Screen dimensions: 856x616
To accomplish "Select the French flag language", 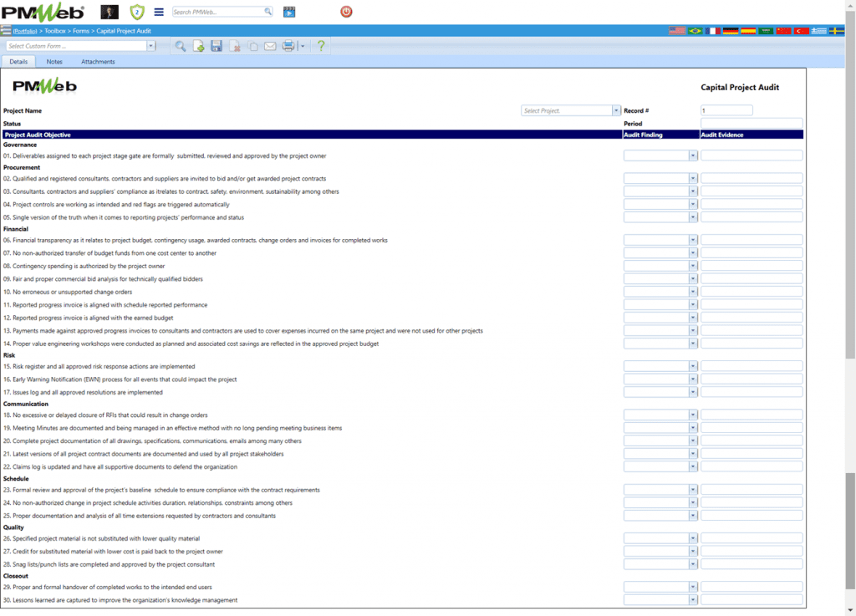I will (713, 31).
